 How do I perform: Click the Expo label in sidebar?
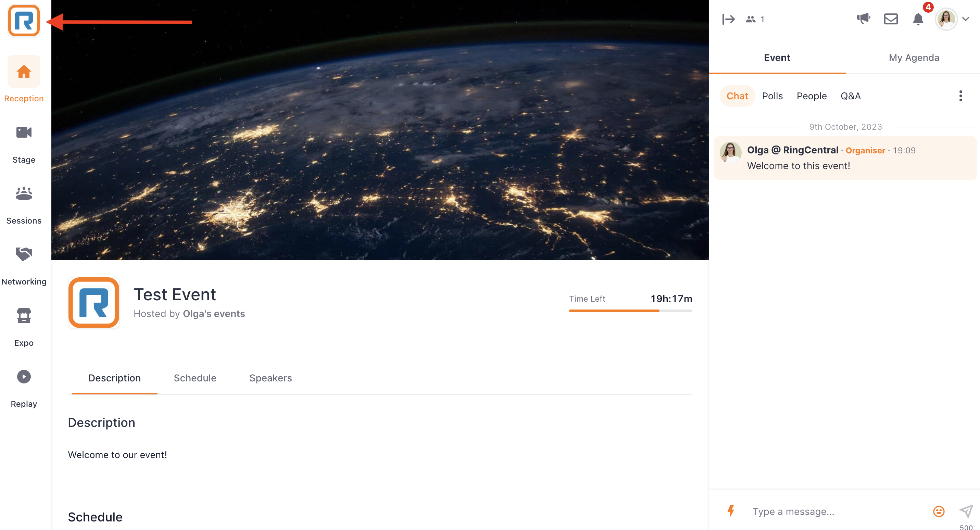tap(24, 343)
